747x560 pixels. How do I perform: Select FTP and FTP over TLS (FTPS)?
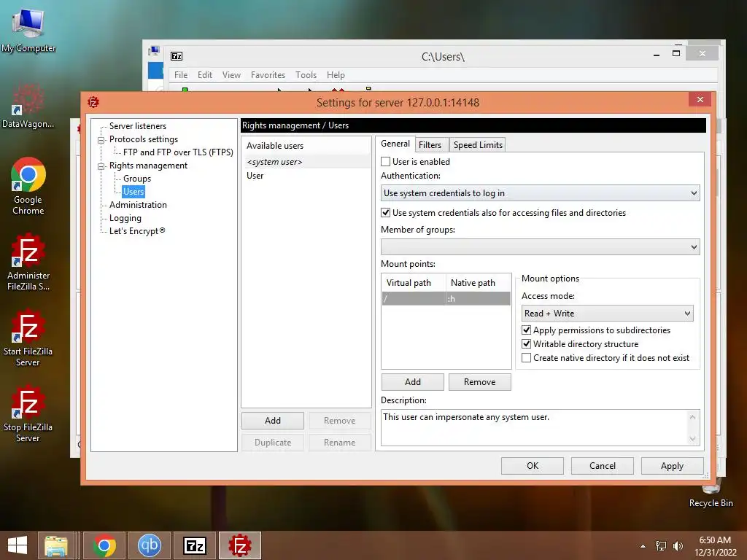click(x=178, y=152)
